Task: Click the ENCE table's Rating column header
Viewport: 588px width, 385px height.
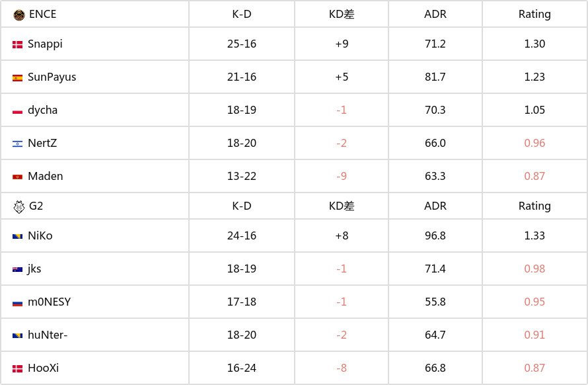Action: click(x=534, y=15)
